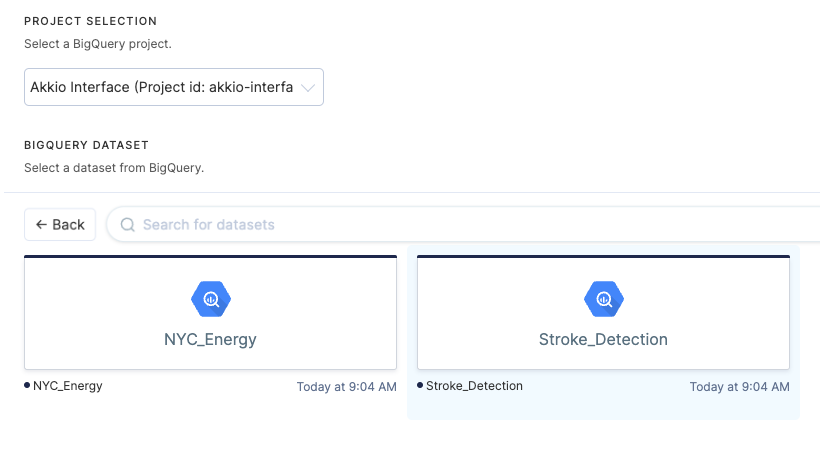Select the NYC_Energy card title

tap(210, 339)
